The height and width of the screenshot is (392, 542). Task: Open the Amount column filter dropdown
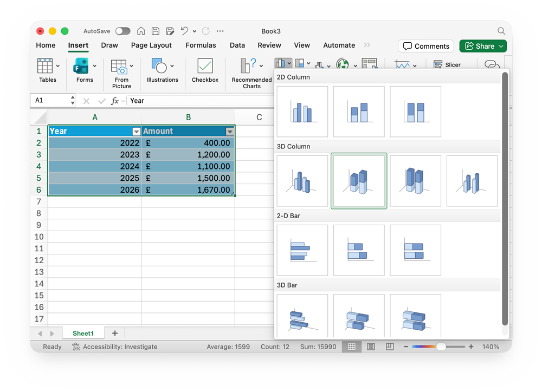coord(230,132)
